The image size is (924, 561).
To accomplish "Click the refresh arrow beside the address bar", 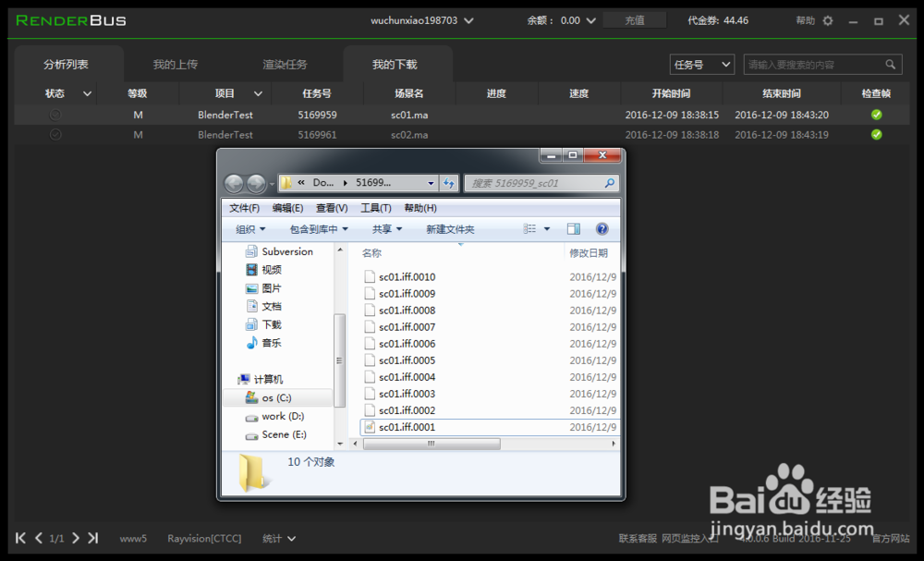I will tap(449, 183).
